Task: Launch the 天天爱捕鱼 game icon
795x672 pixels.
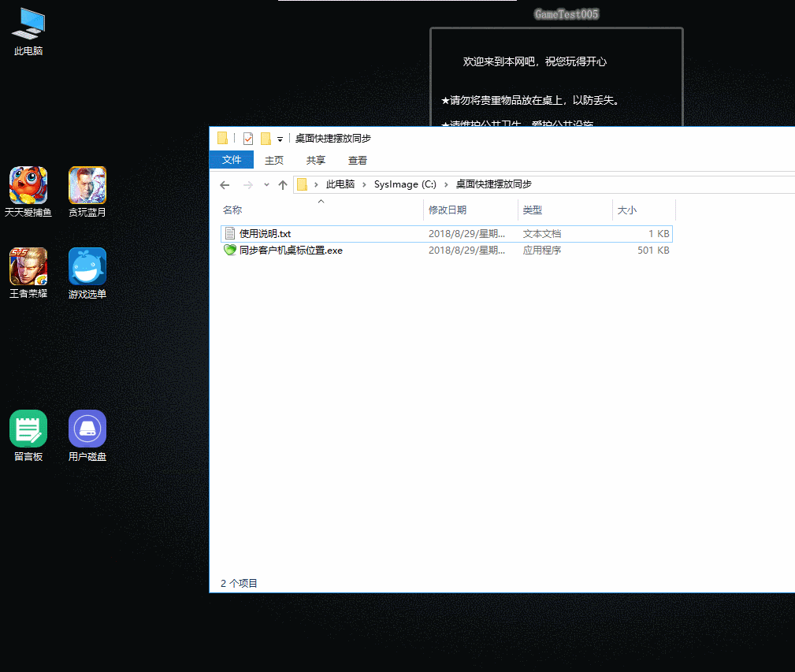Action: pyautogui.click(x=28, y=192)
